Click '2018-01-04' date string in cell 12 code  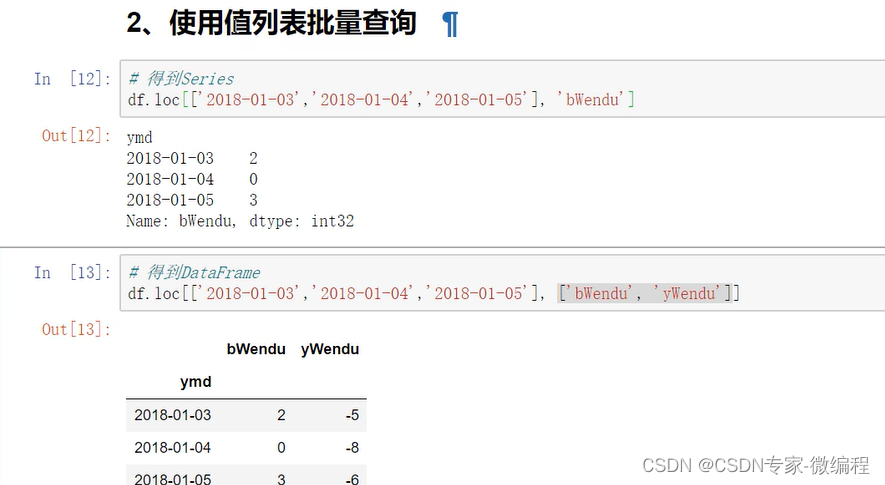click(x=363, y=99)
